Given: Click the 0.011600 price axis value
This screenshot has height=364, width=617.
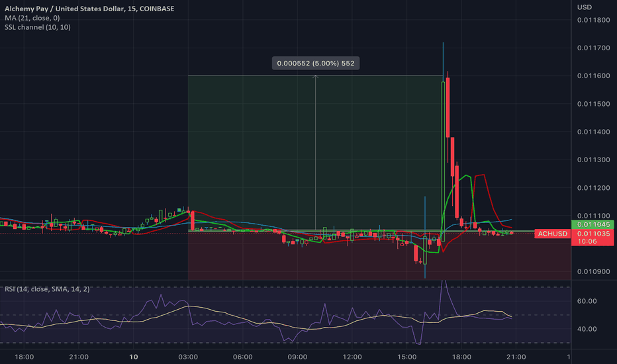Looking at the screenshot, I should click(593, 76).
